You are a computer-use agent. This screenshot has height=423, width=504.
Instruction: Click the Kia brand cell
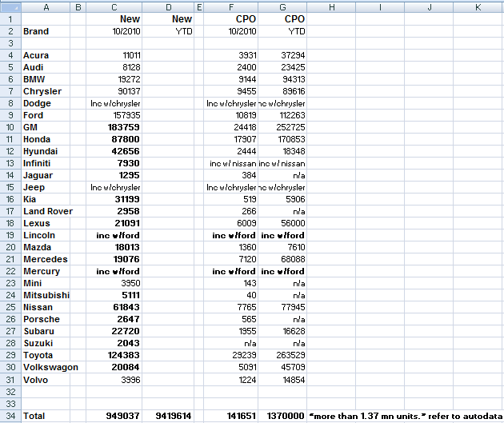46,199
